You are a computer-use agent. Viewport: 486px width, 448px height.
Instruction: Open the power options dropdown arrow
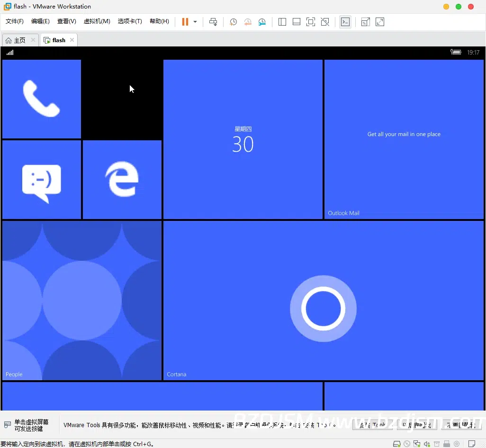195,22
